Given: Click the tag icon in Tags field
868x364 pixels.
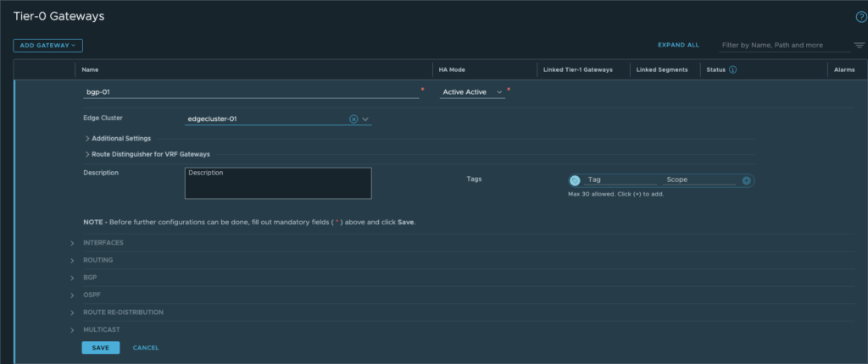Looking at the screenshot, I should pyautogui.click(x=575, y=180).
